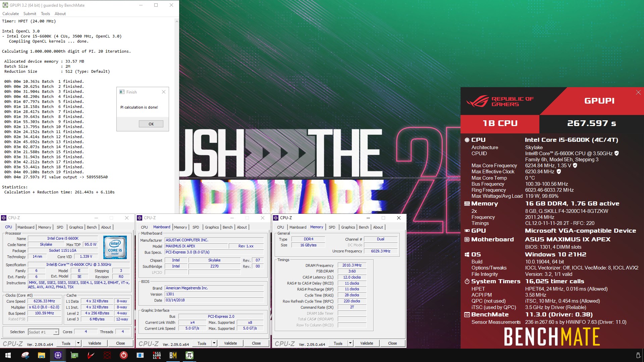The width and height of the screenshot is (644, 362).
Task: Click the Core VID 1.339 V value
Action: point(86,256)
